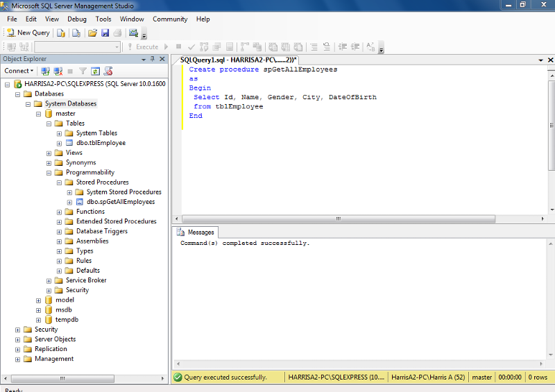Click the query editor vertical scrollbar thumb
The height and width of the screenshot is (392, 555).
click(552, 126)
